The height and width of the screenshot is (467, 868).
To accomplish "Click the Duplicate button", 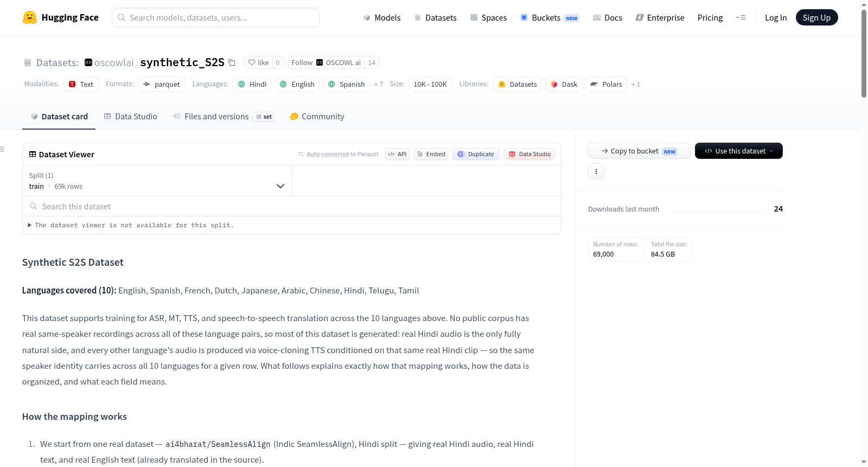I will click(x=475, y=154).
